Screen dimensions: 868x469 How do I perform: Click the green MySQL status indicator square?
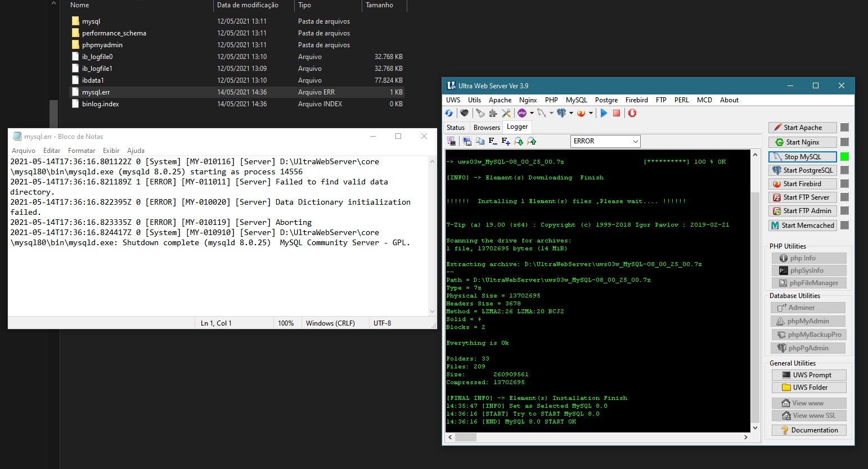point(844,157)
